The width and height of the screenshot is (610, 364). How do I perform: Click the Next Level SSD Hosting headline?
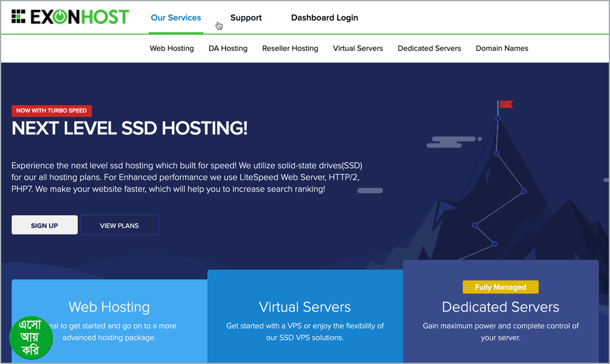click(129, 128)
